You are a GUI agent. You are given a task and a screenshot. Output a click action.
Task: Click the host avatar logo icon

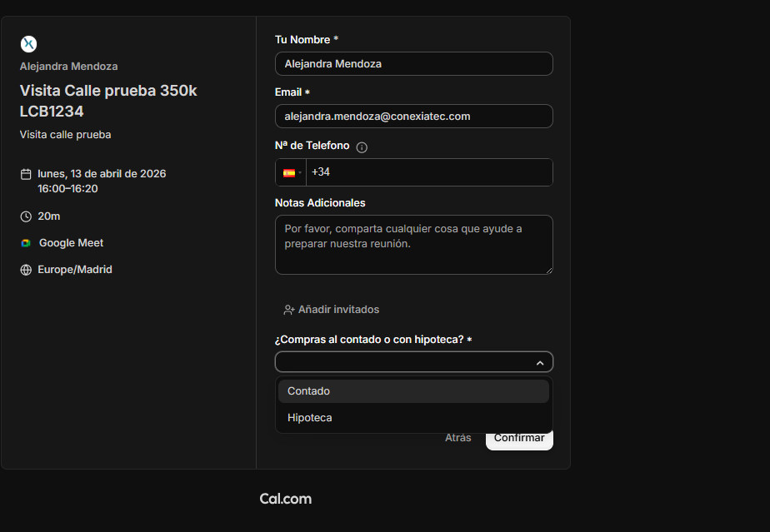click(x=28, y=44)
